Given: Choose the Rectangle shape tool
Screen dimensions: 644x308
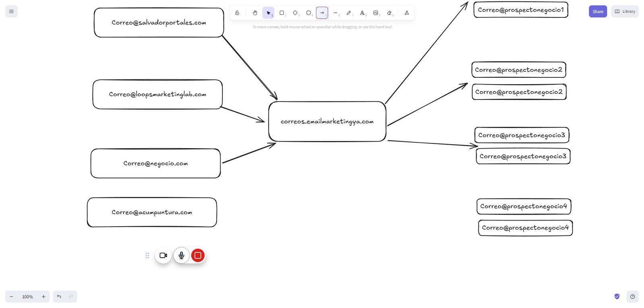Looking at the screenshot, I should click(282, 13).
